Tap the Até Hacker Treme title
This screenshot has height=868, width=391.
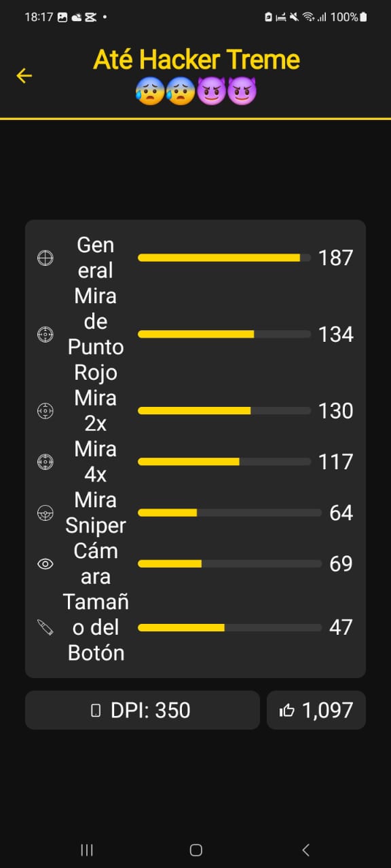point(196,60)
